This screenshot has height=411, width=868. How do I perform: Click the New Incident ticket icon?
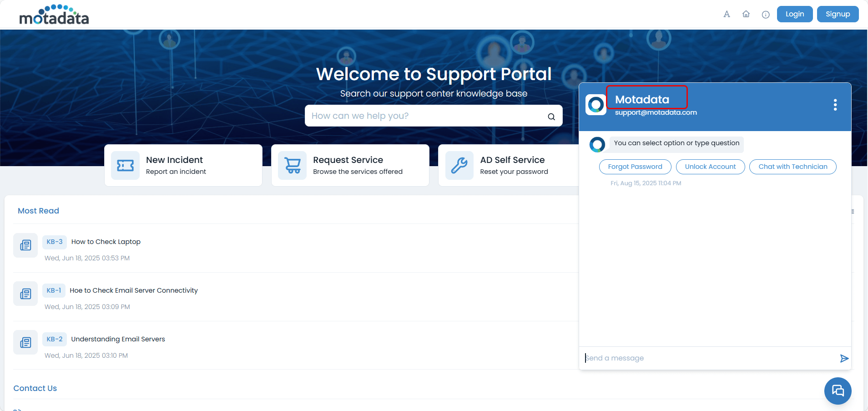(125, 166)
